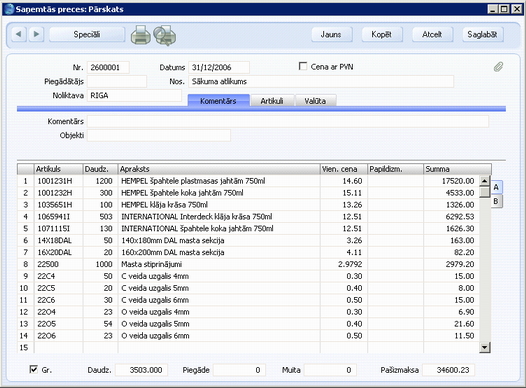Click the Kopēt button

click(382, 34)
